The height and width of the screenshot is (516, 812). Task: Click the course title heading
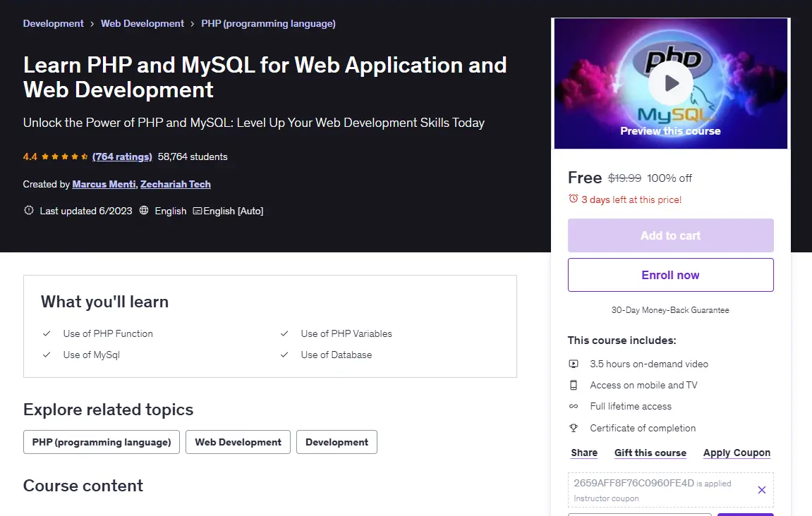(265, 77)
